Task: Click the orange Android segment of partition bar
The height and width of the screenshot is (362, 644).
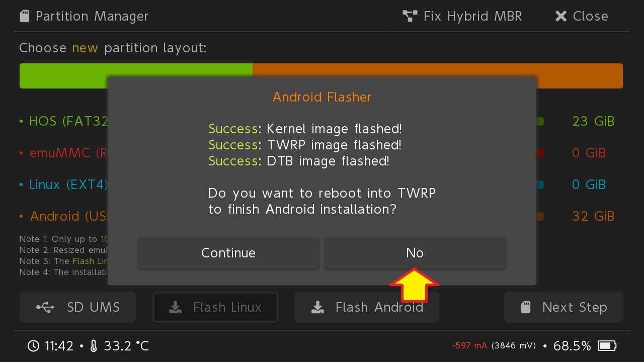Action: pyautogui.click(x=579, y=76)
